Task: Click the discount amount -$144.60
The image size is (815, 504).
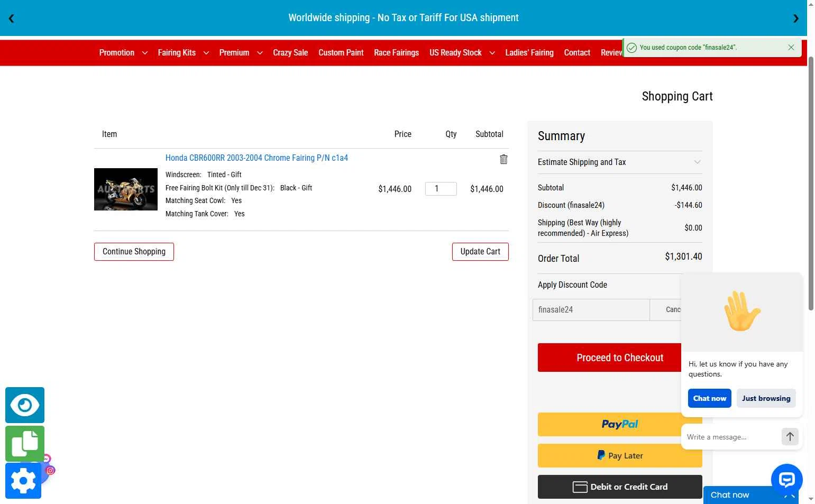Action: (688, 205)
